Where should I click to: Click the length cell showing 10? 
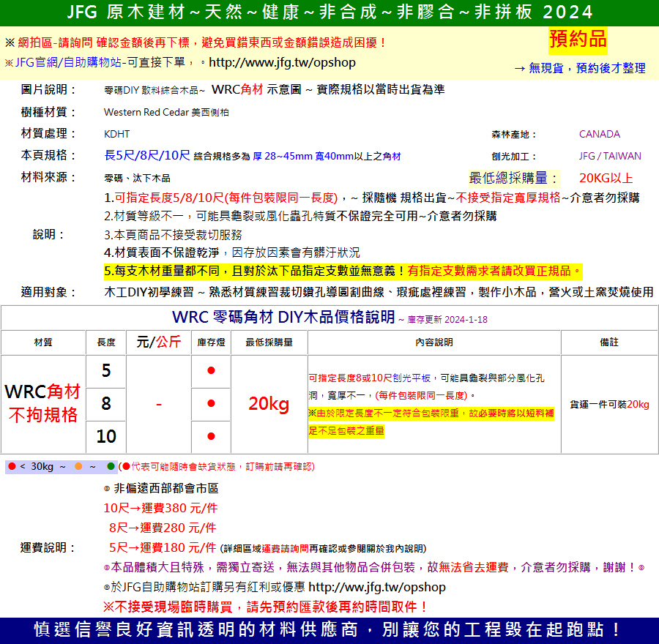(106, 436)
